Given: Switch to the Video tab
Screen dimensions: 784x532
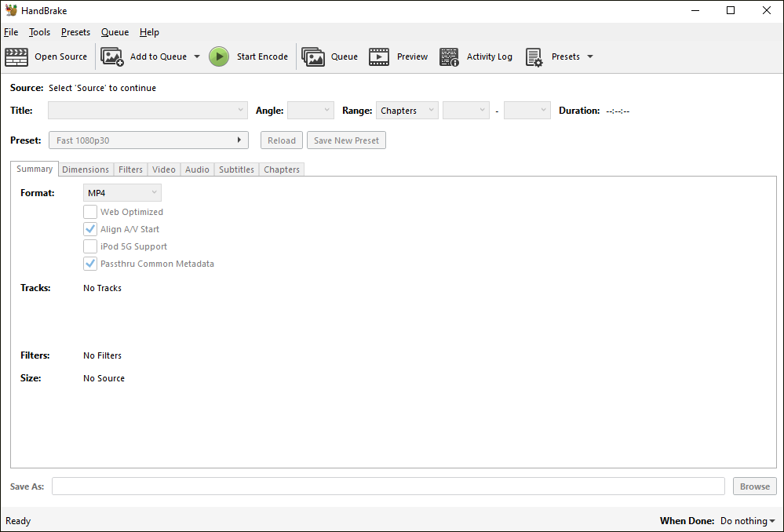Looking at the screenshot, I should click(163, 169).
